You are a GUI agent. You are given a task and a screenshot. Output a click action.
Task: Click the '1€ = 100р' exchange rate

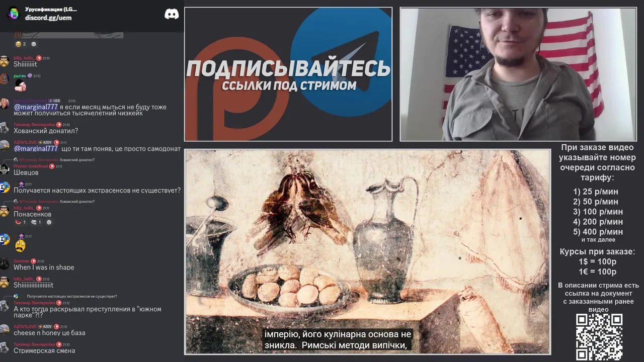tap(597, 272)
